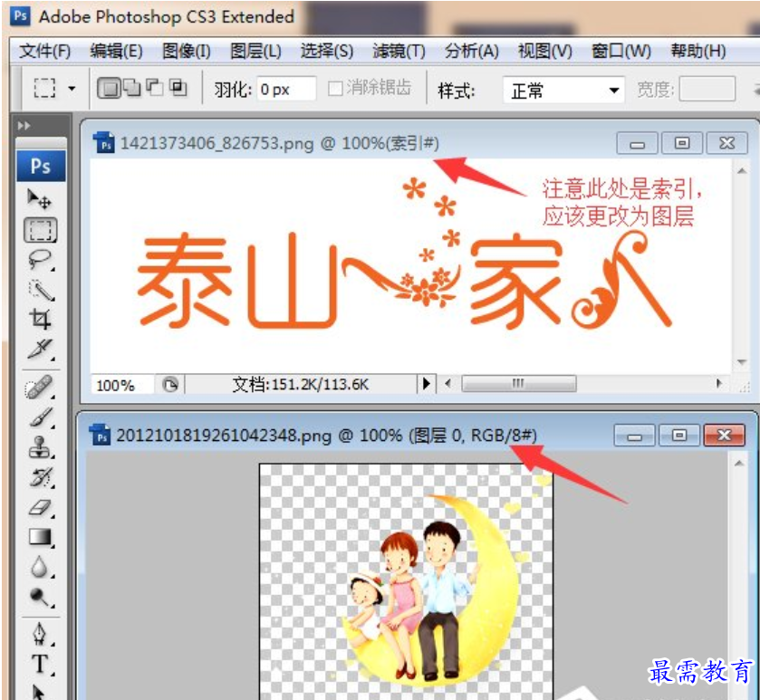Select the Brush tool
This screenshot has height=700, width=760.
40,417
